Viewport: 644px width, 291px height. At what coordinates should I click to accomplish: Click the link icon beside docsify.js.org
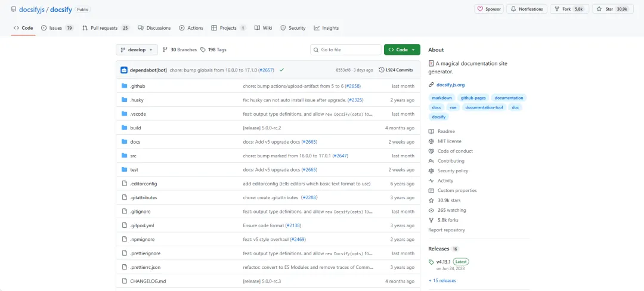tap(431, 85)
